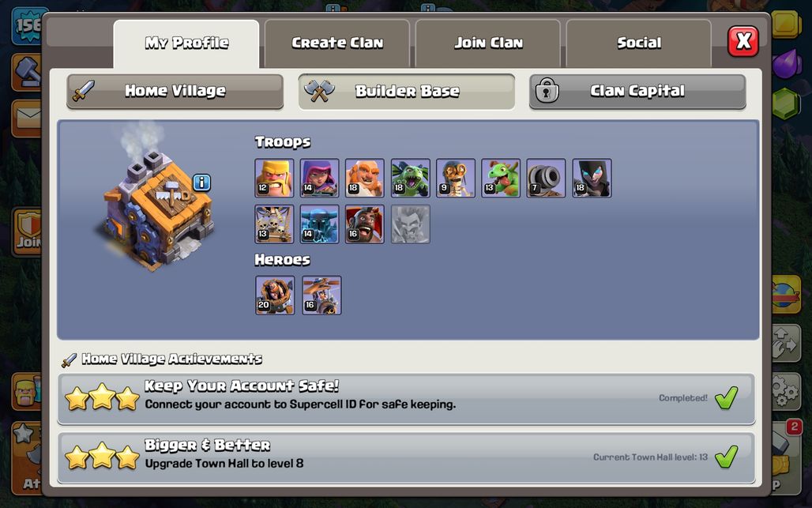Select the Sneaky Archer troop icon
The height and width of the screenshot is (508, 812).
pyautogui.click(x=320, y=178)
